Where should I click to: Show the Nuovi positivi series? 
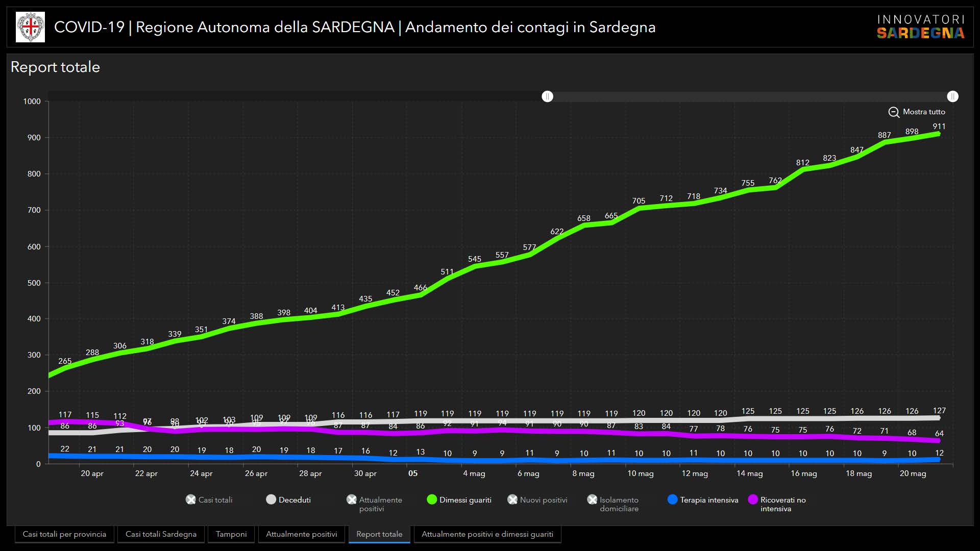tap(512, 500)
